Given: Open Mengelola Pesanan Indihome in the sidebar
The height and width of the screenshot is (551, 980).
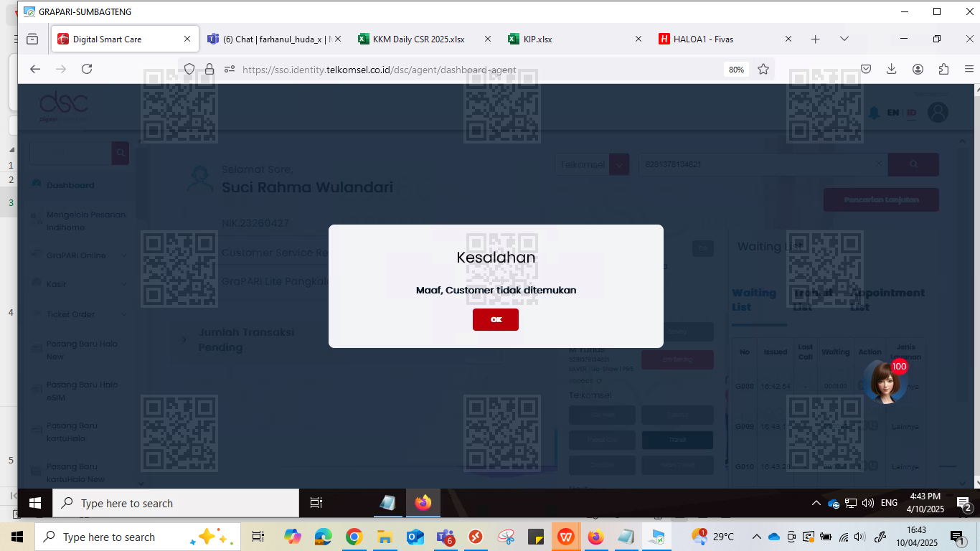Looking at the screenshot, I should tap(86, 221).
